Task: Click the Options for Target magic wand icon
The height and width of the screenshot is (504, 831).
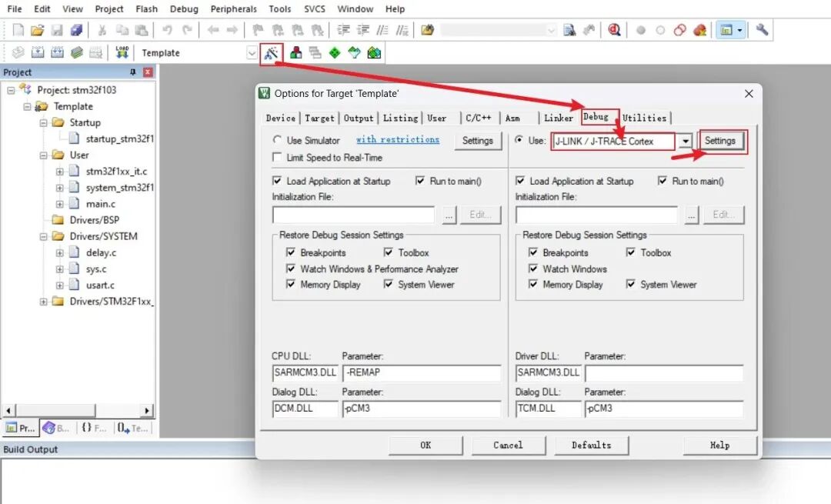Action: click(271, 52)
